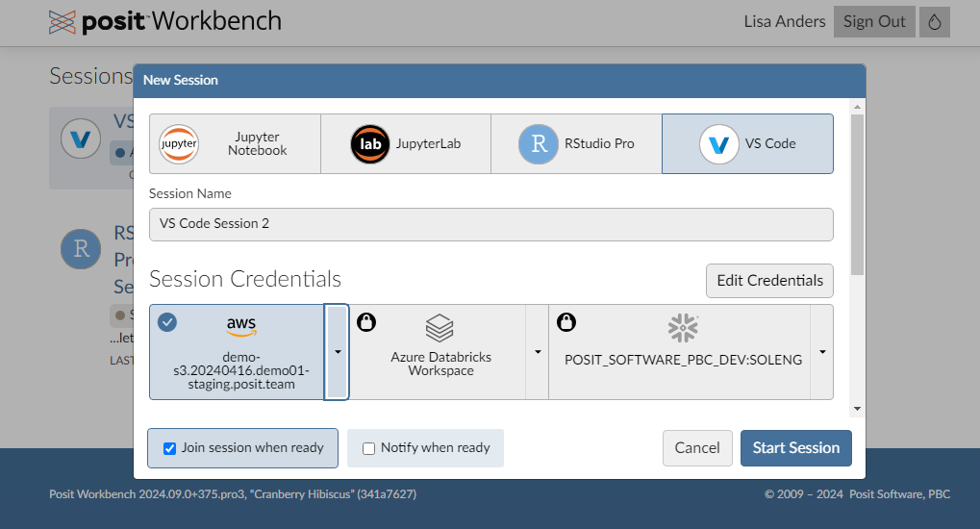Click the AWS logo
Screen dimensions: 980x529
pos(241,326)
